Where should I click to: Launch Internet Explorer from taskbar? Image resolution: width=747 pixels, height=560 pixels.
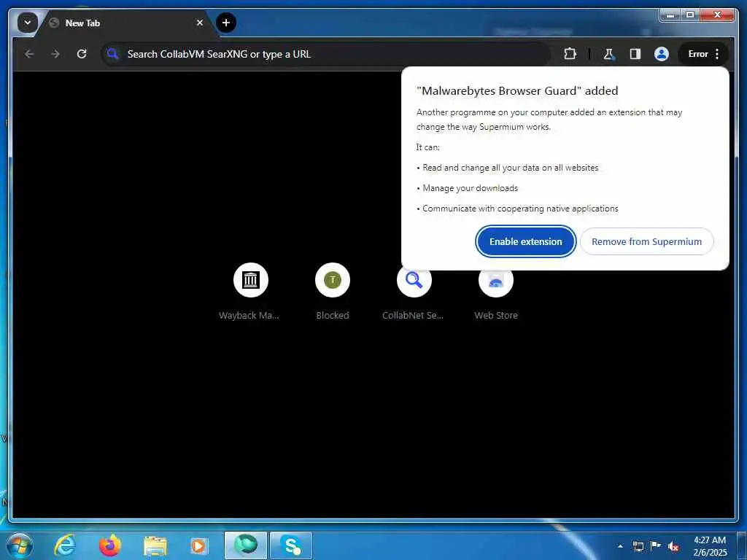65,545
